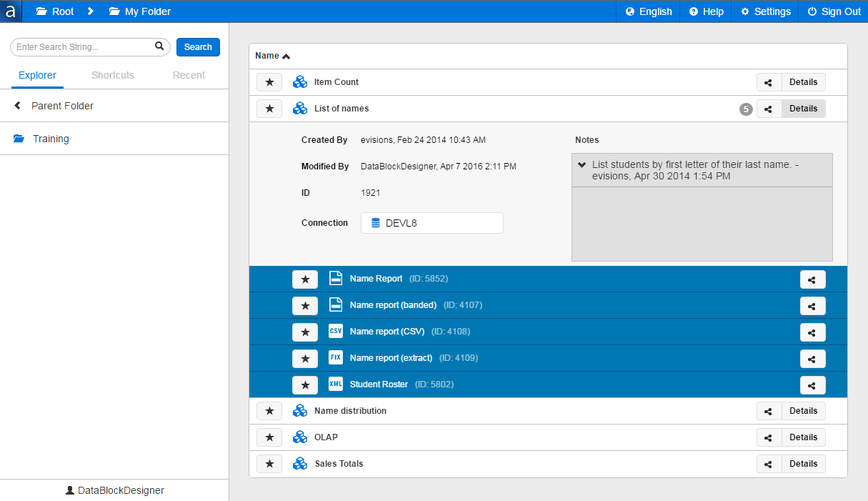Switch to the Explorer tab
Viewport: 868px width, 501px height.
click(37, 75)
